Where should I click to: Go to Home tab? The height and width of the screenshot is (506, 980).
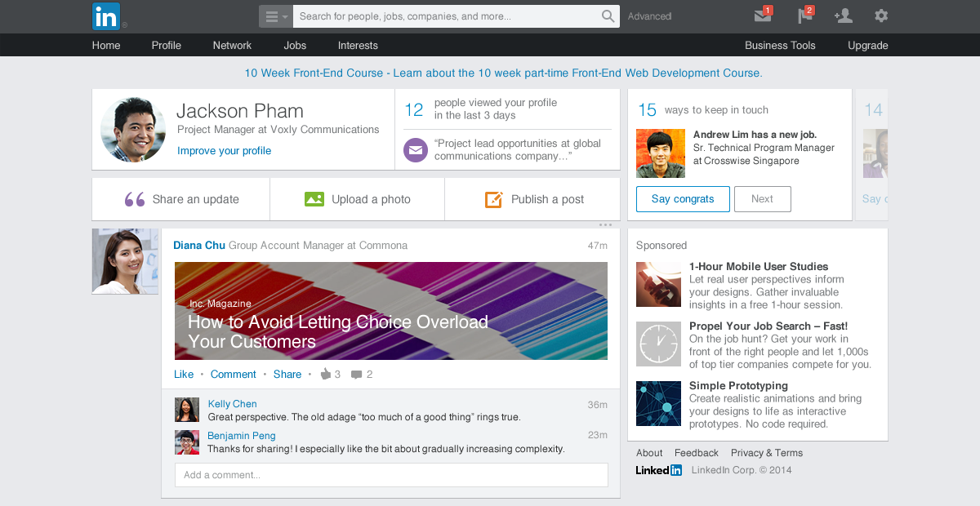106,46
